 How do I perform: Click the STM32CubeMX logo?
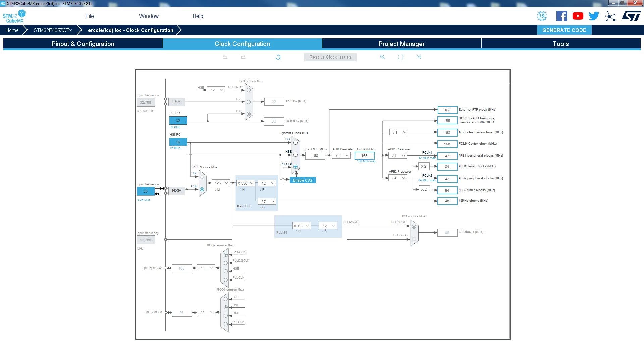pyautogui.click(x=14, y=16)
